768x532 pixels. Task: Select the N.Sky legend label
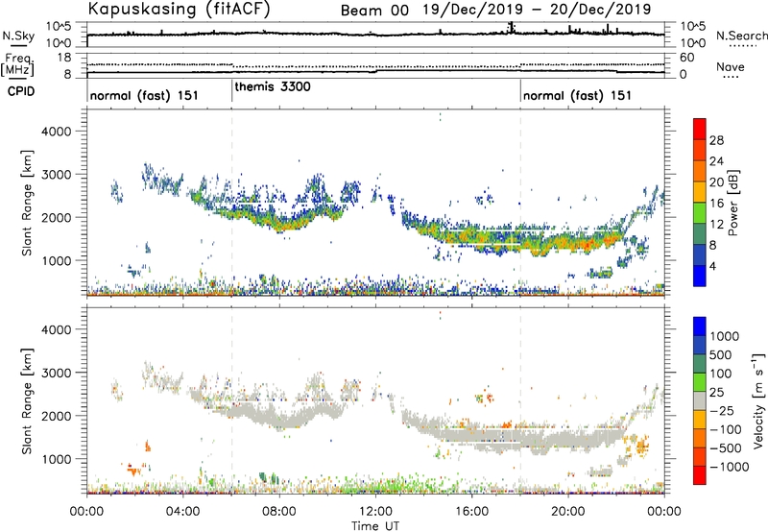click(18, 36)
